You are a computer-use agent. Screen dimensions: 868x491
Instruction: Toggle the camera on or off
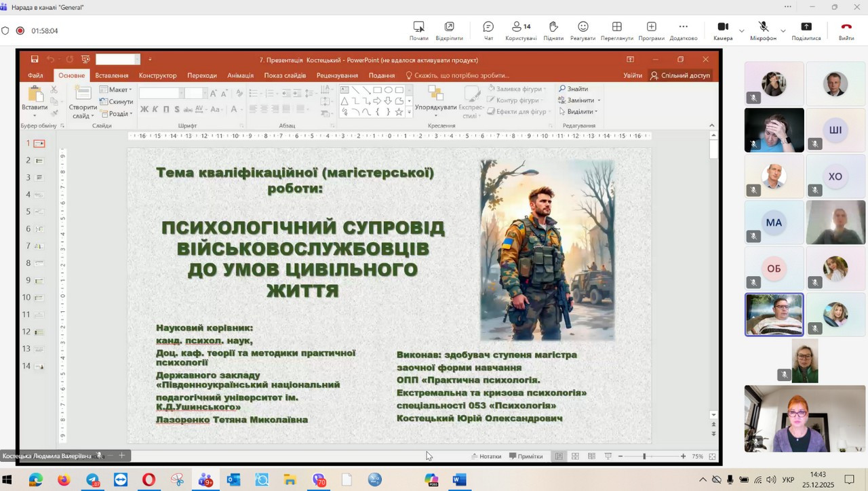723,30
